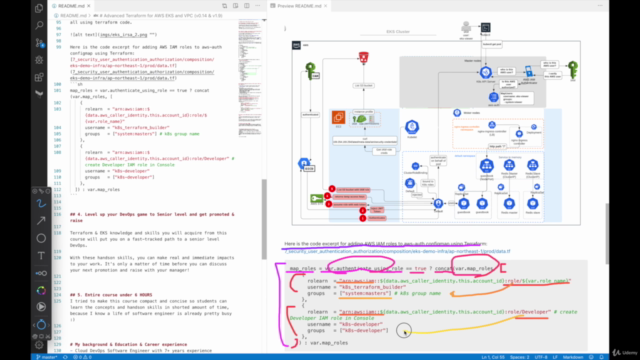Click line number 101 in the gutter
Viewport: 640px width, 360px height.
[58, 90]
